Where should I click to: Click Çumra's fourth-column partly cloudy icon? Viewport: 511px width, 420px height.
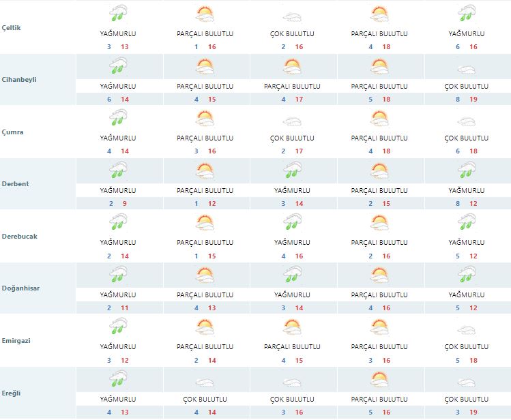(380, 119)
